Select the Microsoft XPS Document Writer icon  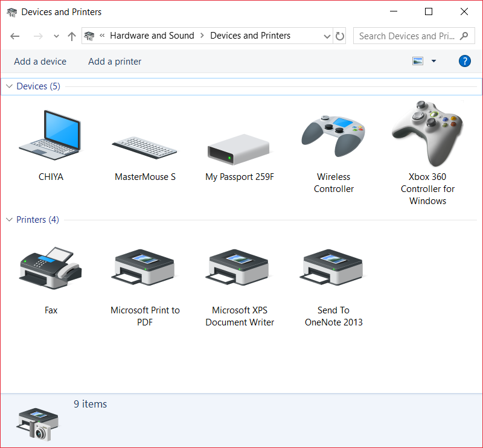[238, 267]
